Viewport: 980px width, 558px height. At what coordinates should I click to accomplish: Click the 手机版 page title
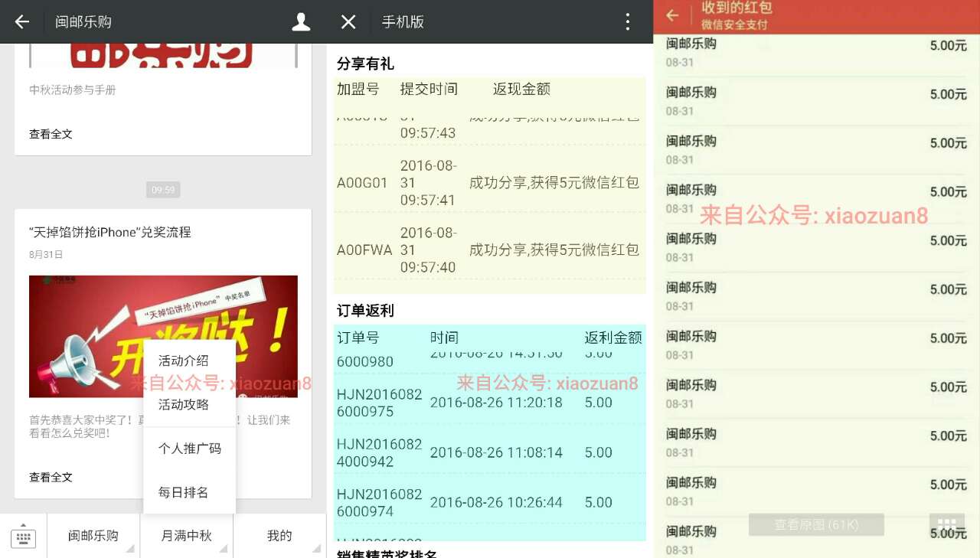pyautogui.click(x=403, y=22)
